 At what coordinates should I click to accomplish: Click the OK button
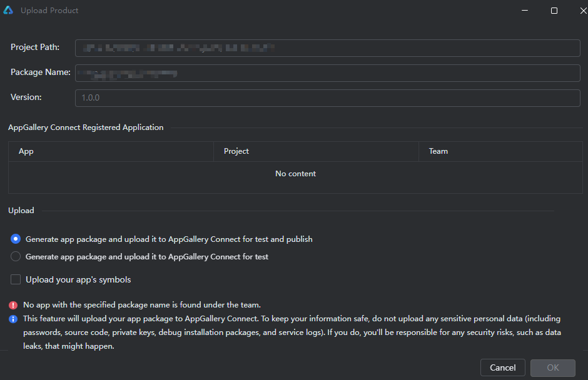pyautogui.click(x=552, y=367)
